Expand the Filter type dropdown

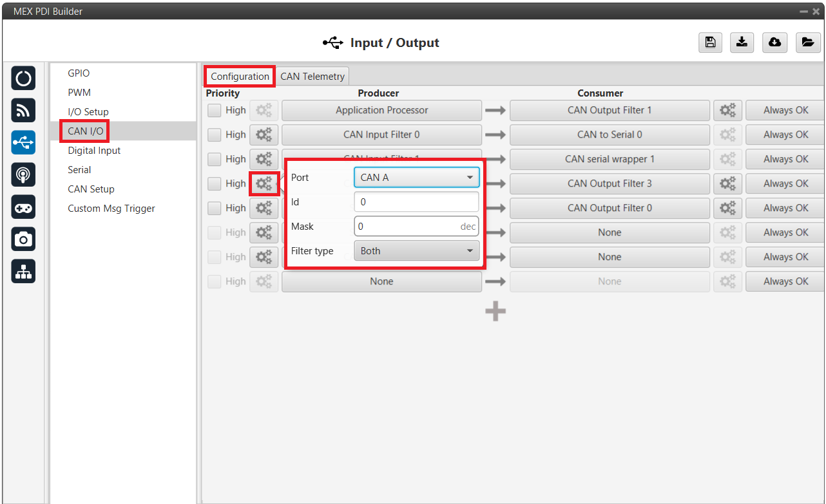pyautogui.click(x=416, y=251)
